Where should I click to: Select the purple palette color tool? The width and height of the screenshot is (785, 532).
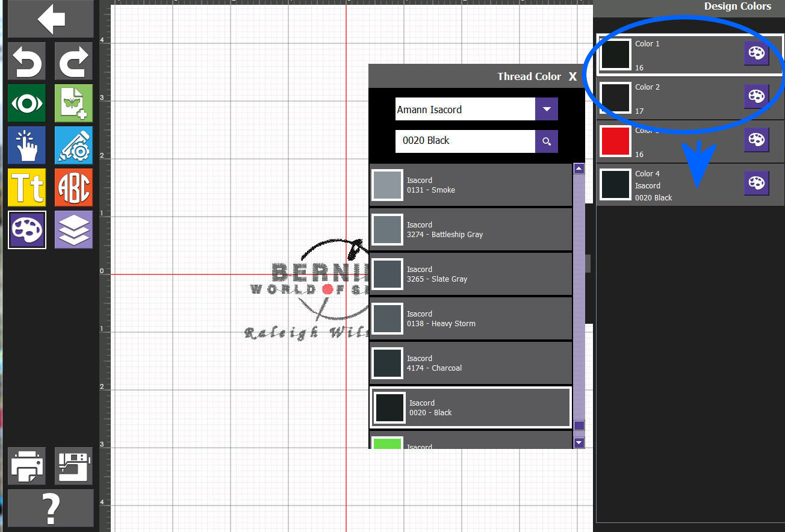click(27, 229)
